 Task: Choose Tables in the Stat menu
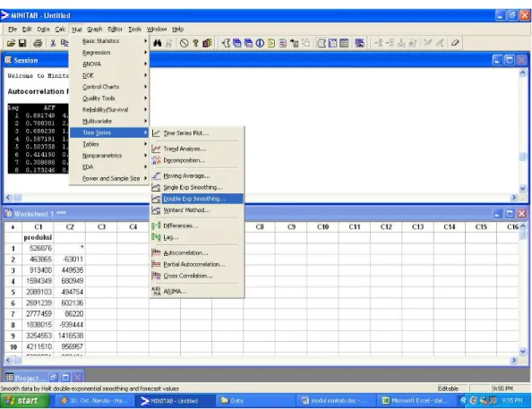[x=109, y=144]
